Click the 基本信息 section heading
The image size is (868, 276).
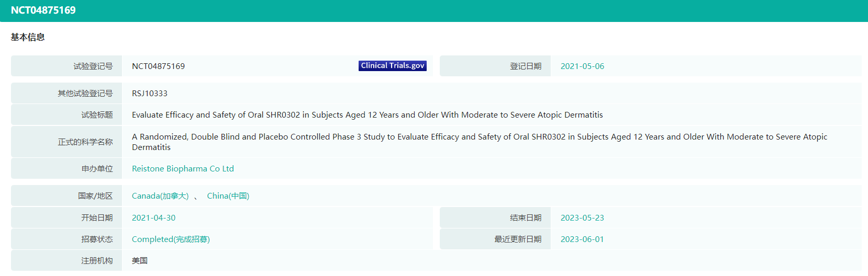(x=28, y=37)
